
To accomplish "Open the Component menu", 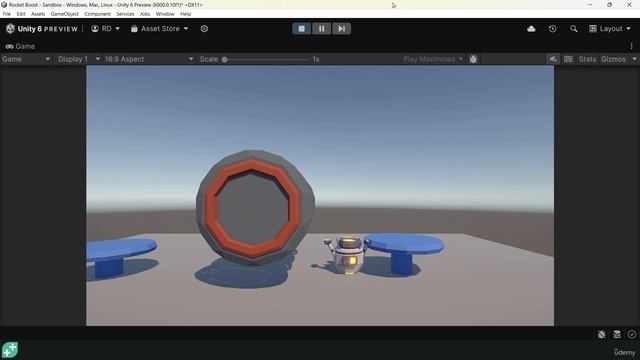I will point(97,14).
